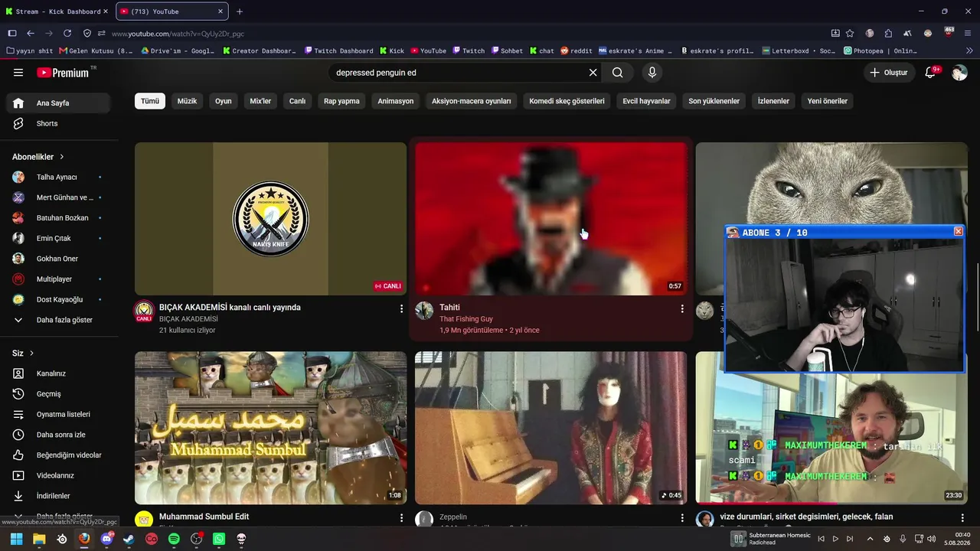980x551 pixels.
Task: Select the Tümü filter chip
Action: pyautogui.click(x=150, y=101)
